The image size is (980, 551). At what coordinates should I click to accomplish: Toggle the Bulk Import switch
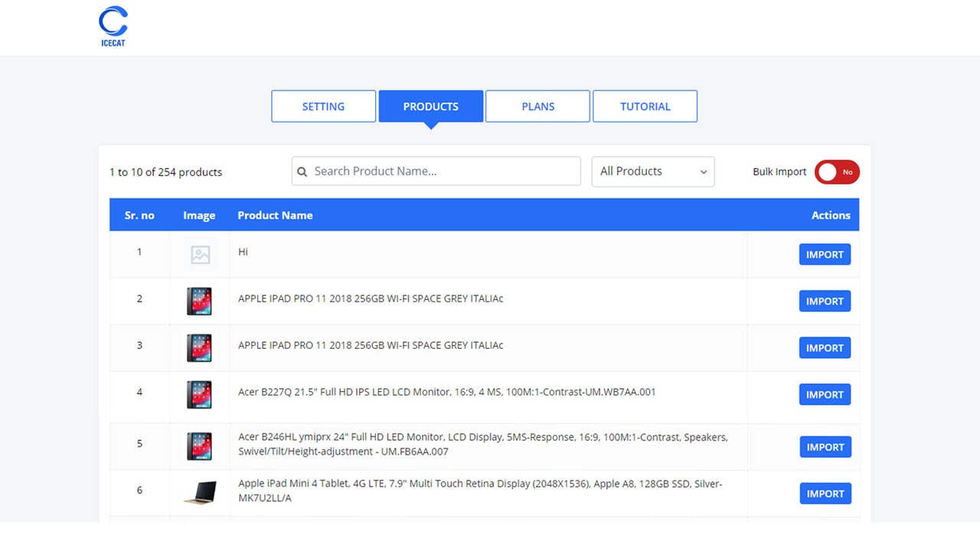coord(837,172)
